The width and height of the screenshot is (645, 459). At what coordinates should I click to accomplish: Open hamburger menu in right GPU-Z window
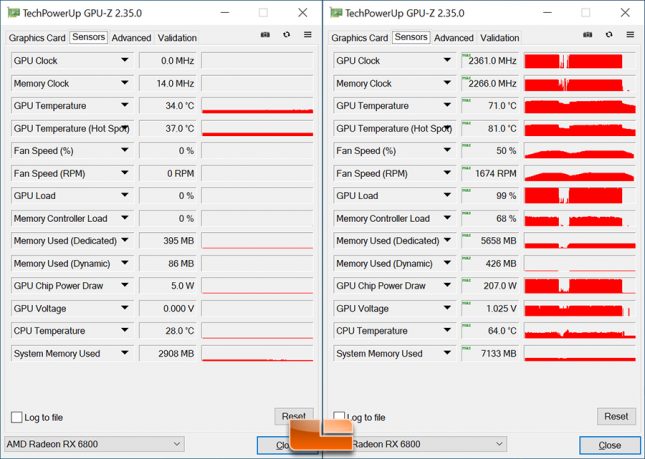[630, 35]
